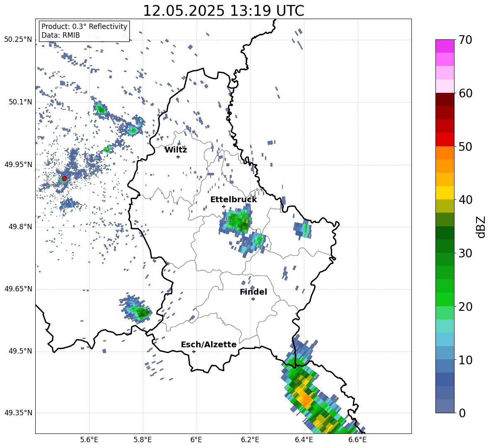The width and height of the screenshot is (491, 448).
Task: Pick the magenta segment at the colorbar top
Action: (445, 46)
